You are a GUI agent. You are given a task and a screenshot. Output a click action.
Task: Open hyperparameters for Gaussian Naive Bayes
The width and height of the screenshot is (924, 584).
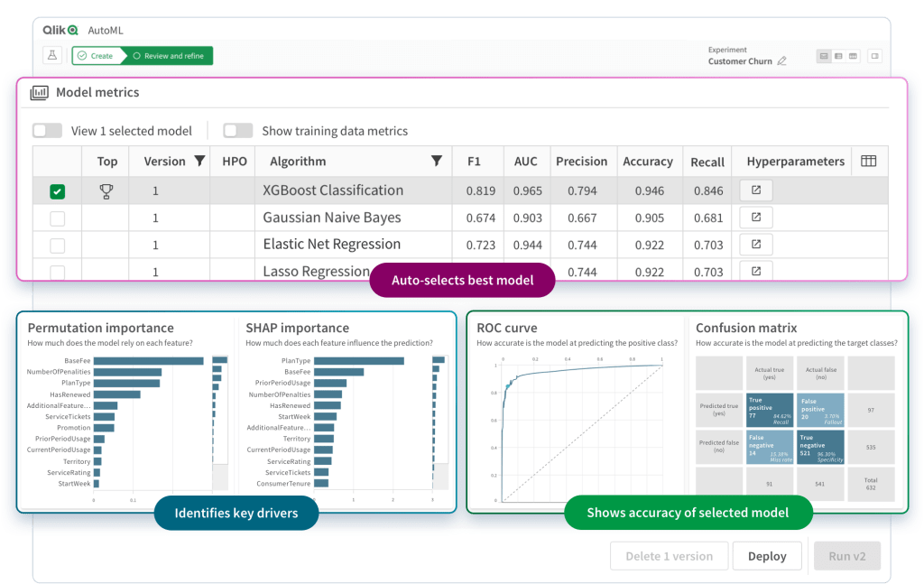coord(756,218)
